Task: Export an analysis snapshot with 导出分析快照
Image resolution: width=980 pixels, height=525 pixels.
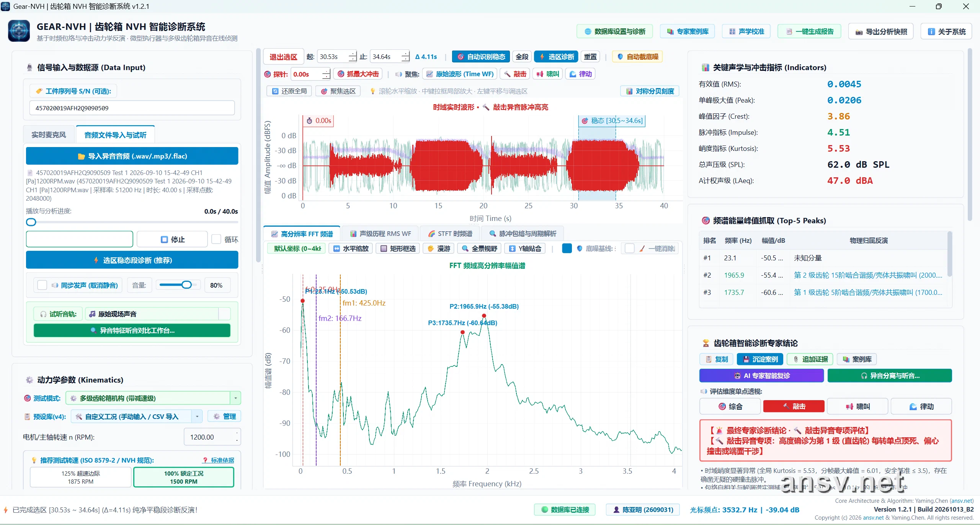Action: pos(880,31)
